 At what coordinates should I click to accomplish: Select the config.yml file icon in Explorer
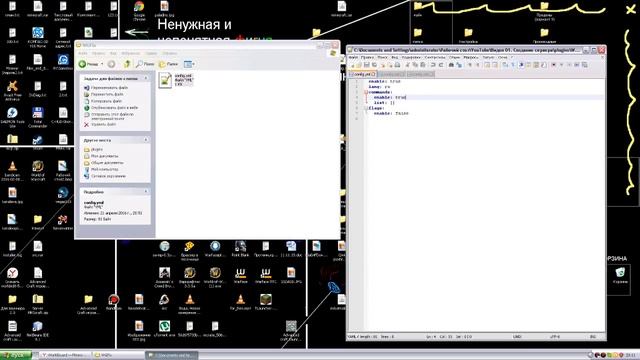point(165,80)
